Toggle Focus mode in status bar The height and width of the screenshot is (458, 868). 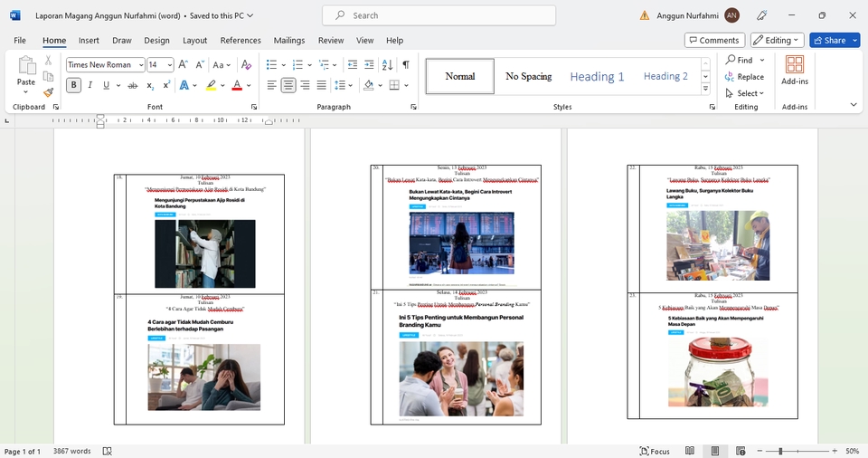(655, 452)
